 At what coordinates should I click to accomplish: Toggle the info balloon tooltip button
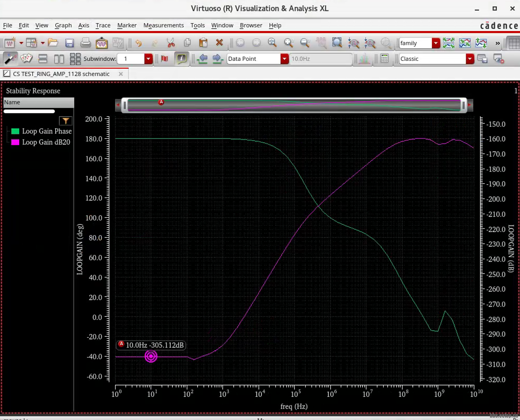(181, 59)
